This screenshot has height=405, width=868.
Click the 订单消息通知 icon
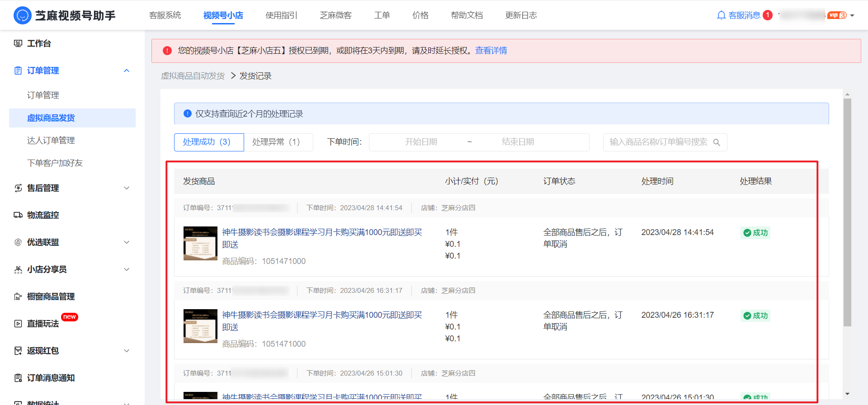18,378
